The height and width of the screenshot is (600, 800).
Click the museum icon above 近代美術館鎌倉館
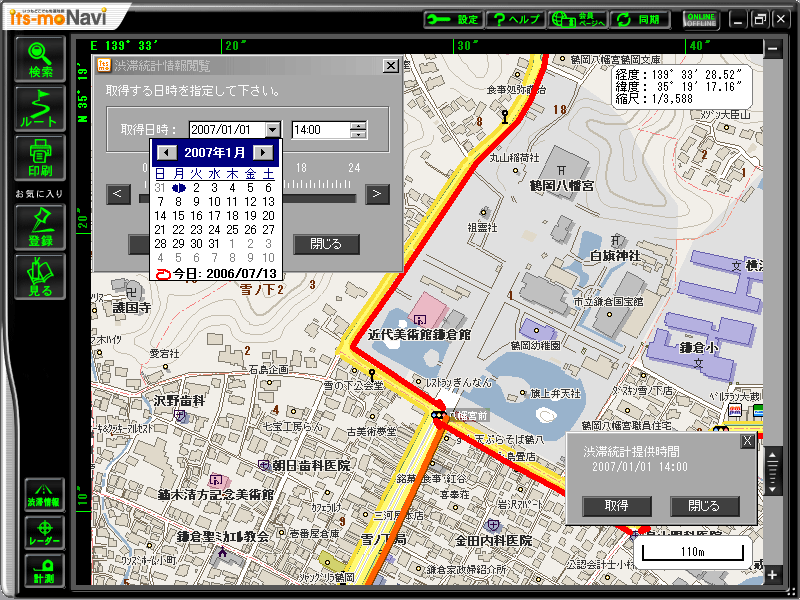click(x=420, y=320)
